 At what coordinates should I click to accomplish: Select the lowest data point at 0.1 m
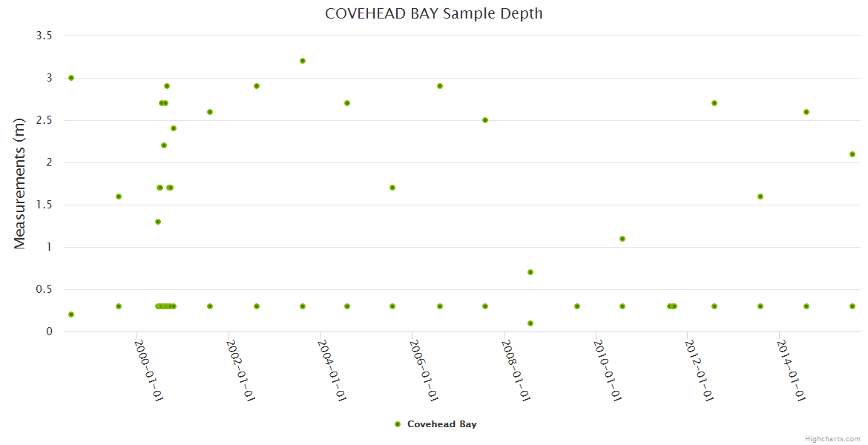pyautogui.click(x=530, y=323)
